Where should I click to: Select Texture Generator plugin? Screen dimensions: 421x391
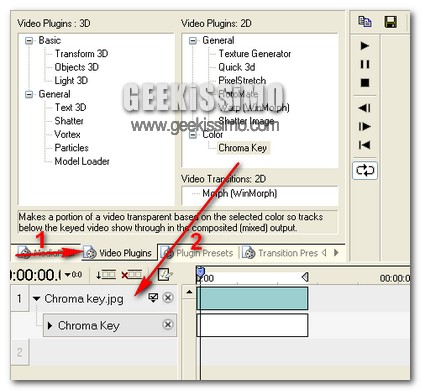click(255, 54)
